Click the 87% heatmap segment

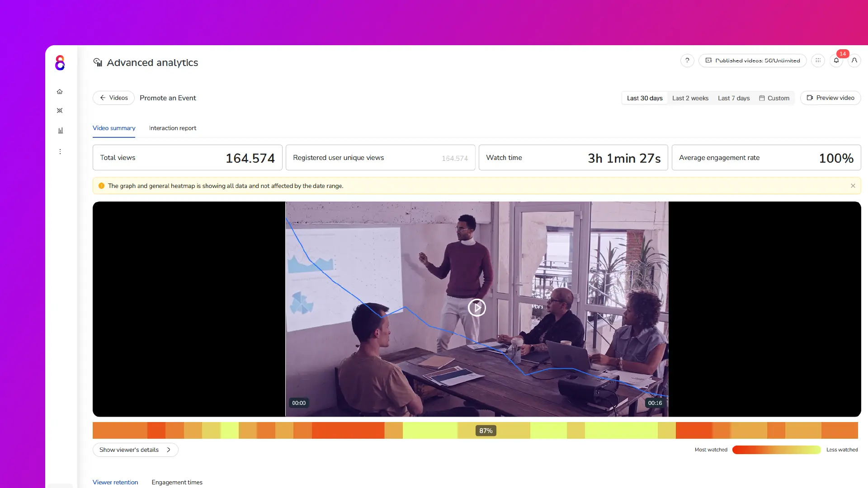(486, 431)
